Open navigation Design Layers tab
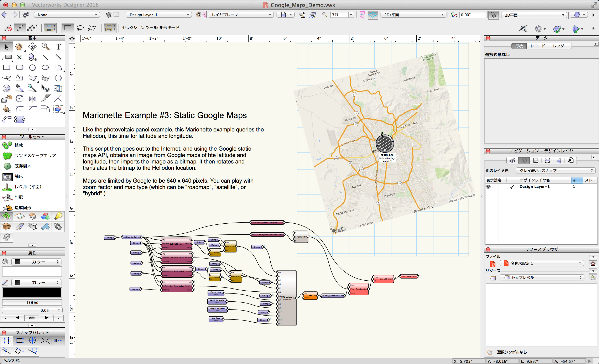The image size is (599, 364). tap(524, 161)
